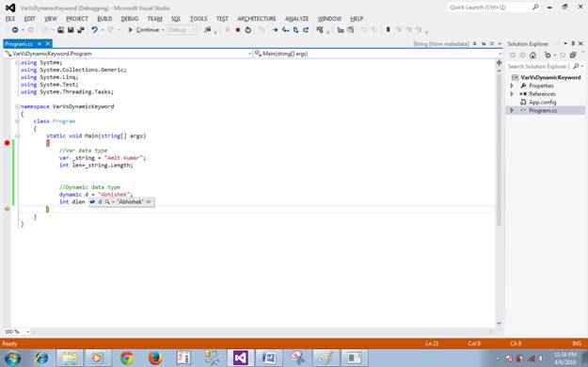The image size is (588, 367).
Task: Expand the References node in Solution Explorer
Action: [x=512, y=94]
